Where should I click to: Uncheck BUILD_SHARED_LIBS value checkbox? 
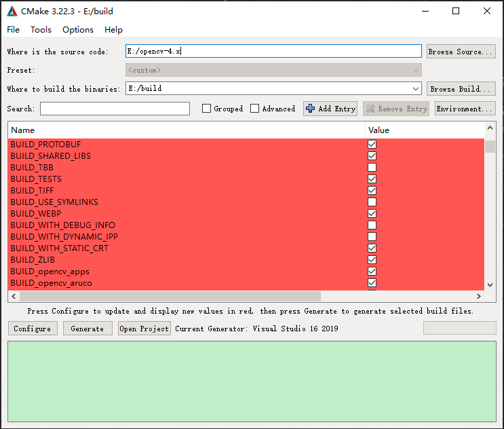(x=372, y=156)
